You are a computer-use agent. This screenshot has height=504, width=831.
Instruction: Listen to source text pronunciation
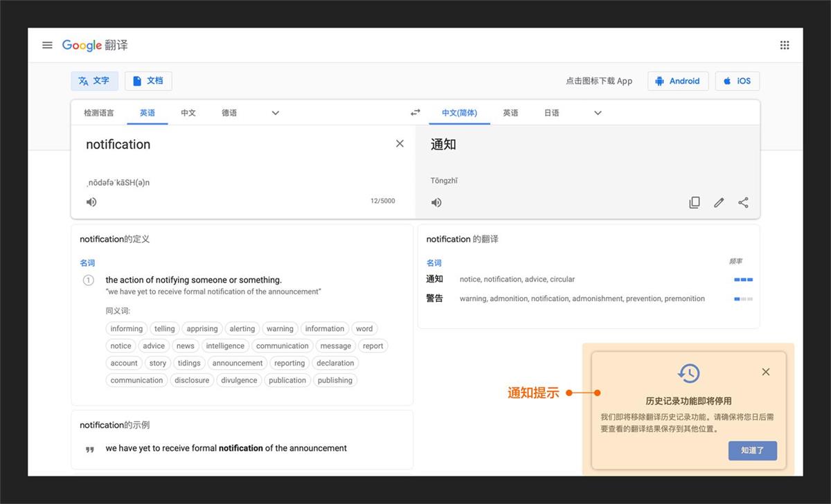click(x=91, y=202)
